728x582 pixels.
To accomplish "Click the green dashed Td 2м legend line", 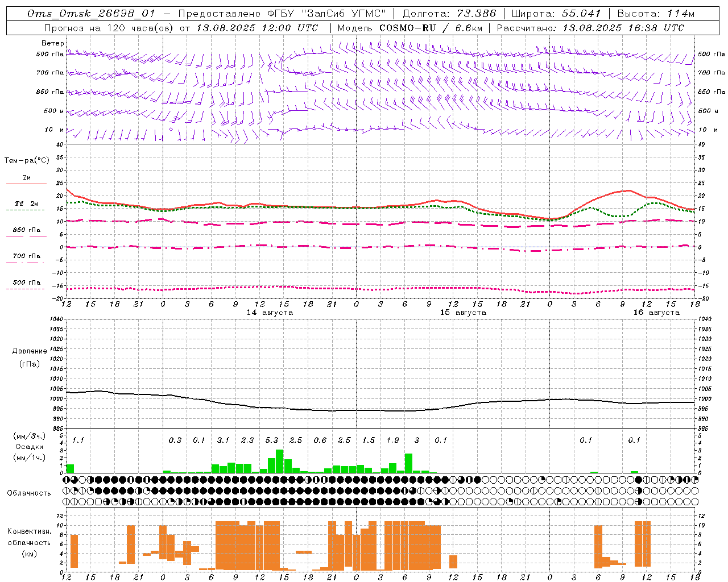I will pyautogui.click(x=25, y=210).
